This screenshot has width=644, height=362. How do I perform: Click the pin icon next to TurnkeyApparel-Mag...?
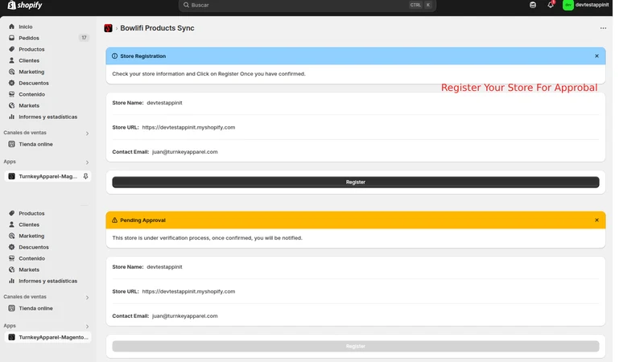[85, 176]
